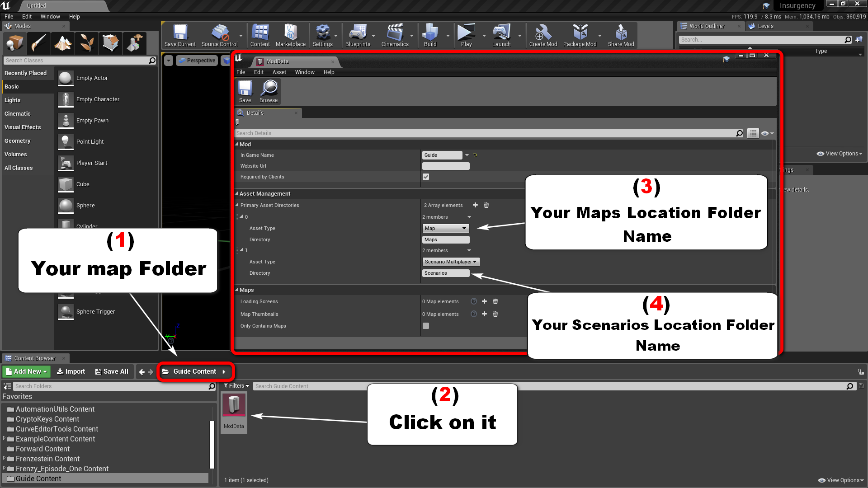Screen dimensions: 868x488
Task: Go back in Content Browser history
Action: coord(142,371)
